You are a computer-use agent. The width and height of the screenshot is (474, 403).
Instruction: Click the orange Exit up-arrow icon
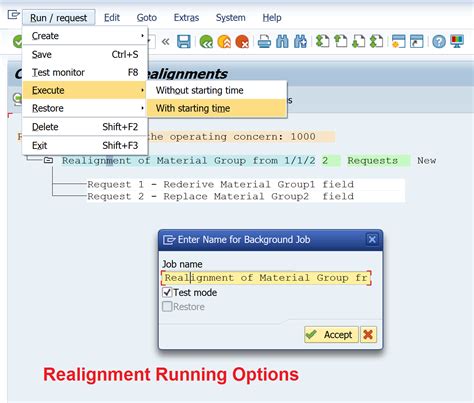[224, 42]
